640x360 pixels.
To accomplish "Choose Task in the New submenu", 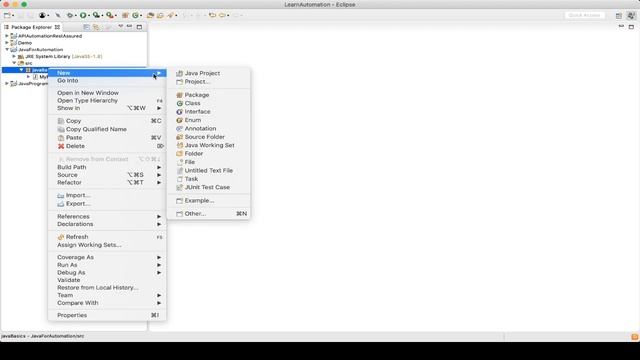I will click(209, 179).
